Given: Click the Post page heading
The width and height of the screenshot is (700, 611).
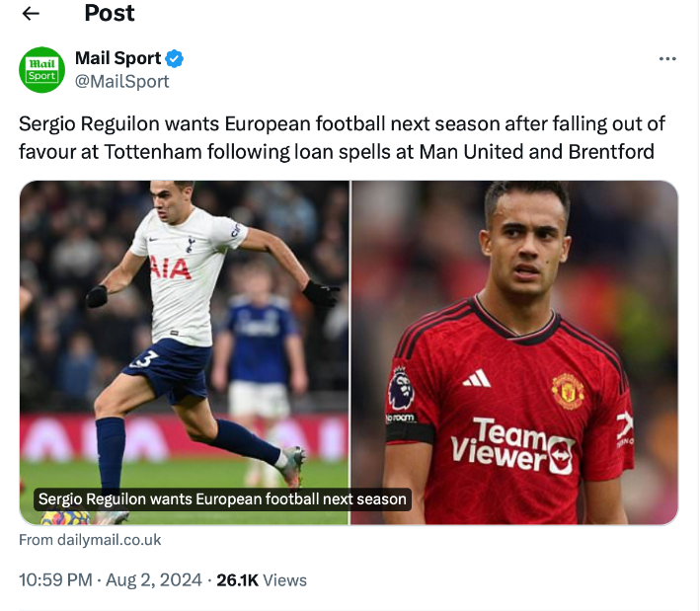Looking at the screenshot, I should [110, 13].
